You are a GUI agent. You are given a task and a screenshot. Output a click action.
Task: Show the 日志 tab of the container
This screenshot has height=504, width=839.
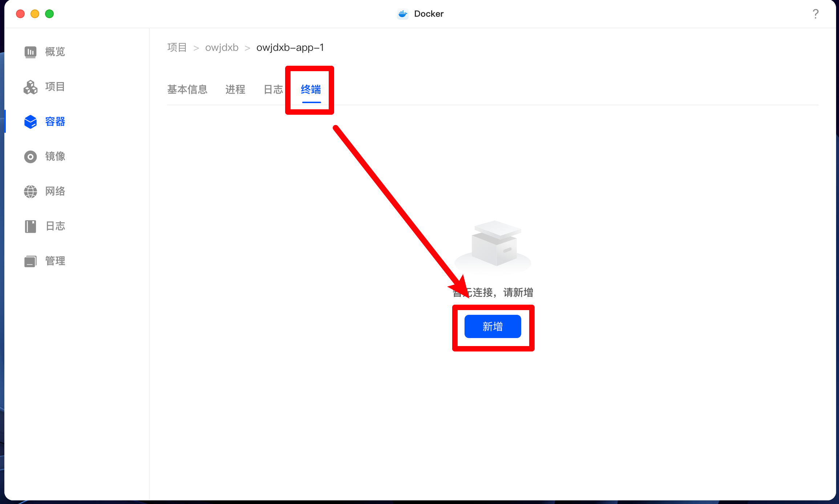click(273, 89)
